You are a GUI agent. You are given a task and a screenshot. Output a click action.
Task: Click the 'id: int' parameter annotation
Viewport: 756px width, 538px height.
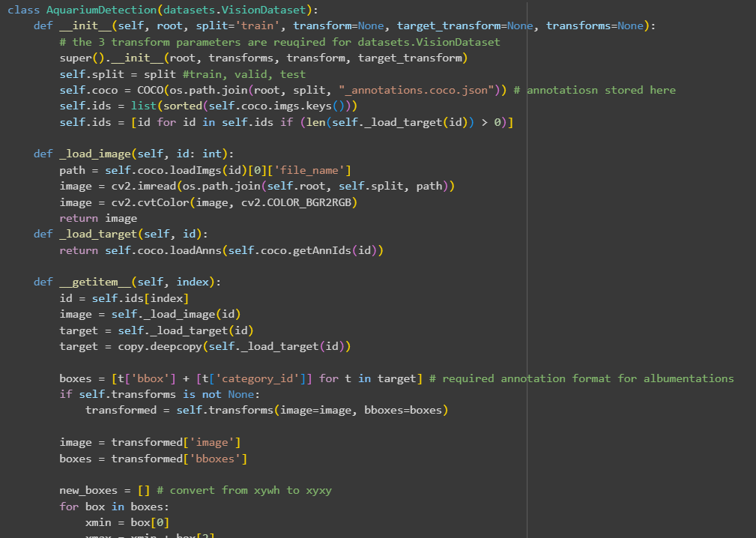tap(199, 154)
